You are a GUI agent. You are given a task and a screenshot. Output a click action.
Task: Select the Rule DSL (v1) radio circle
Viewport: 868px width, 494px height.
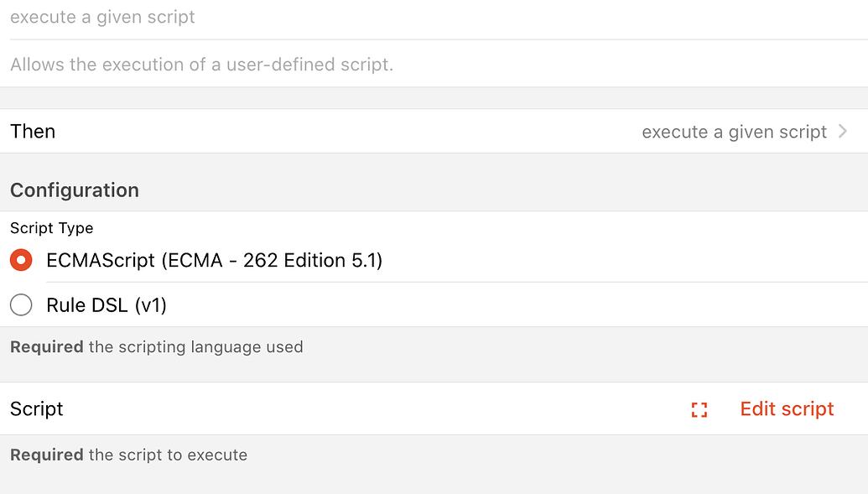coord(21,305)
